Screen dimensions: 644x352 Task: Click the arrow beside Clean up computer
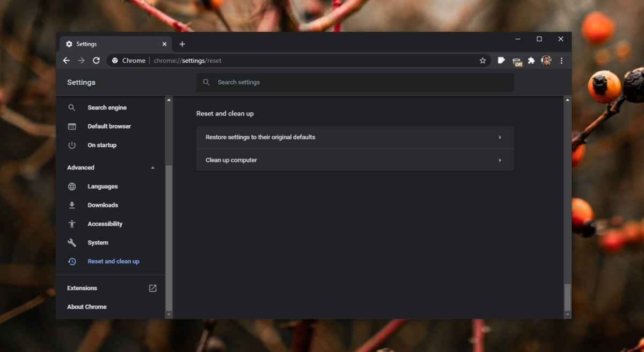point(500,160)
